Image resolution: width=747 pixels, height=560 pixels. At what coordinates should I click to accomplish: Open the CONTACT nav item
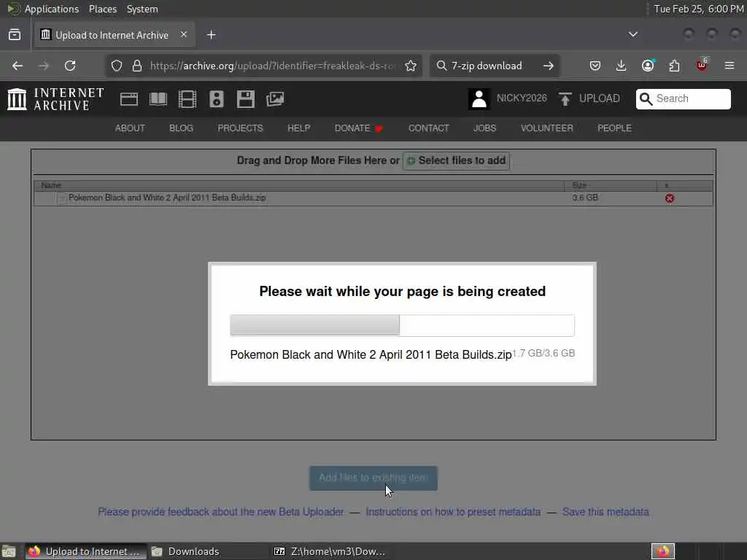tap(428, 128)
